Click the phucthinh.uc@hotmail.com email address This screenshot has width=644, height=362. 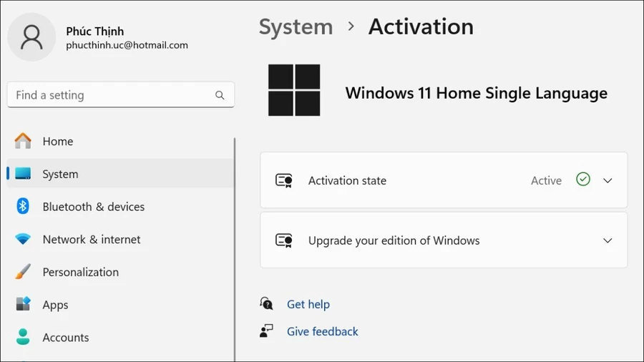pos(127,45)
